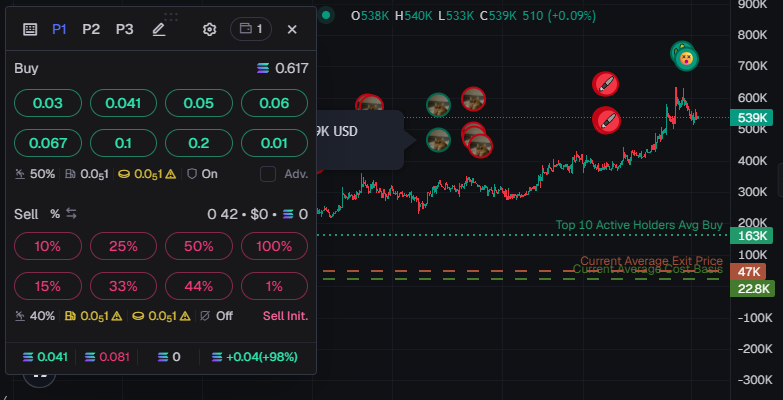This screenshot has width=783, height=400.
Task: Click the 163K price axis label
Action: click(x=752, y=236)
